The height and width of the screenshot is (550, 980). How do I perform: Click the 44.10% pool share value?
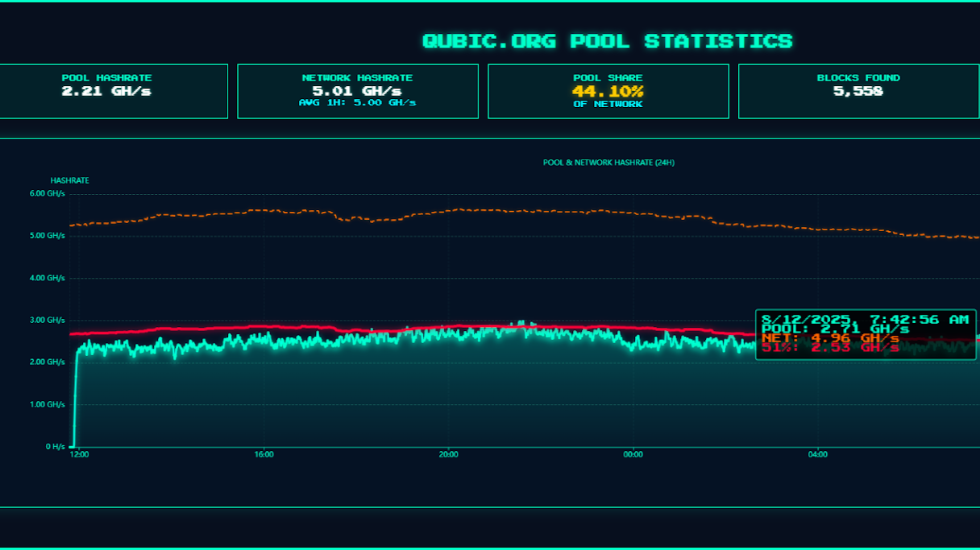point(608,91)
